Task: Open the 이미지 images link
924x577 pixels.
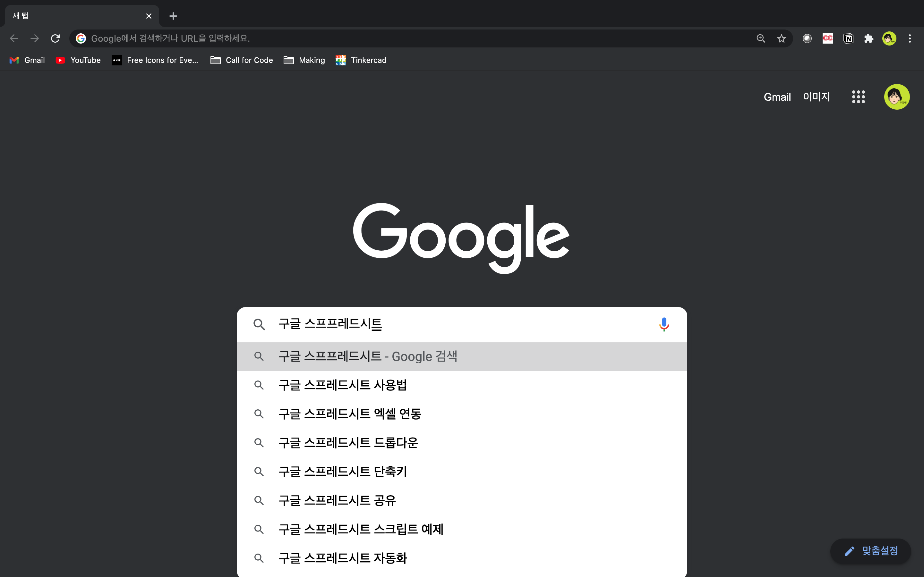Action: click(x=816, y=97)
